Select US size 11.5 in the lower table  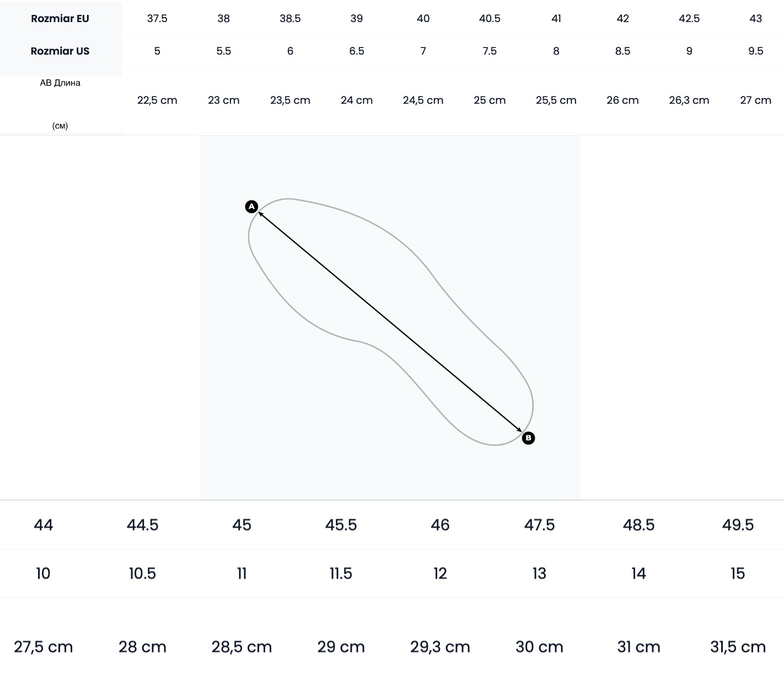[341, 573]
